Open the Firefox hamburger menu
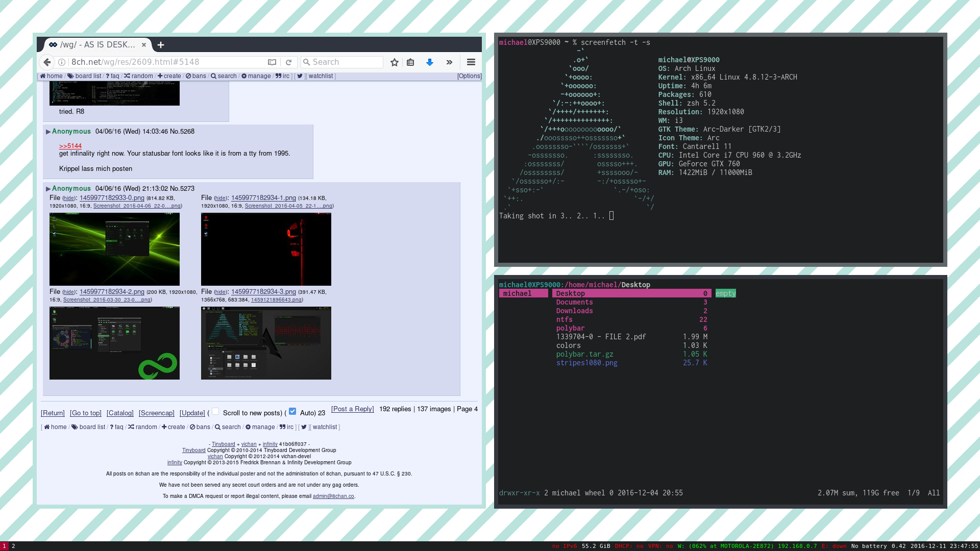980x551 pixels. (471, 62)
